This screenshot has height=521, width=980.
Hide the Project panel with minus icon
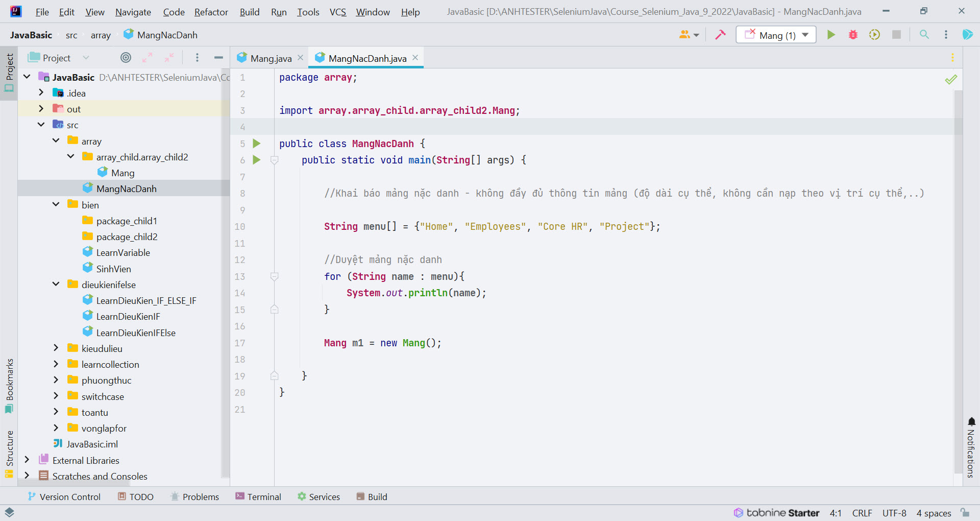218,58
